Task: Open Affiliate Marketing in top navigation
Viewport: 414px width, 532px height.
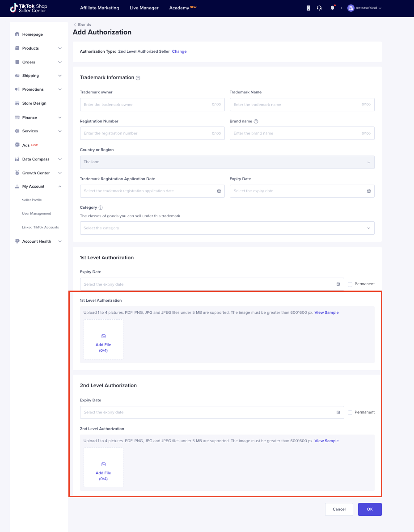Action: pyautogui.click(x=99, y=8)
